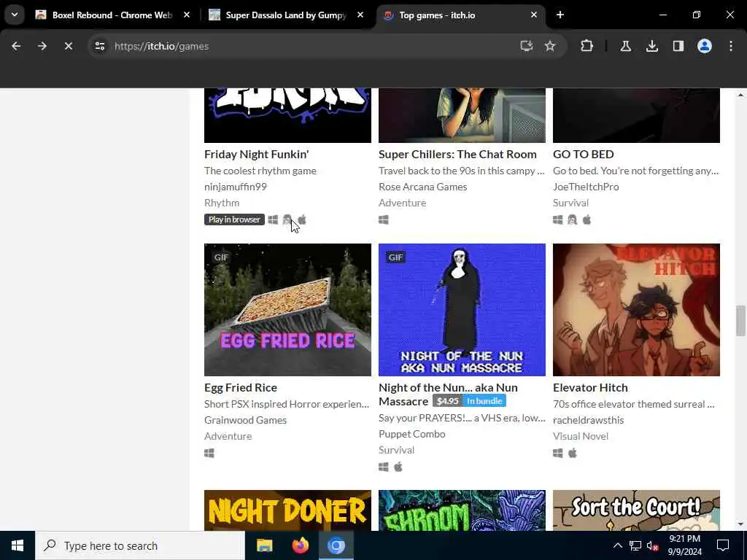Image resolution: width=747 pixels, height=560 pixels.
Task: Click the Linux icon under GO TO BED
Action: click(x=572, y=219)
